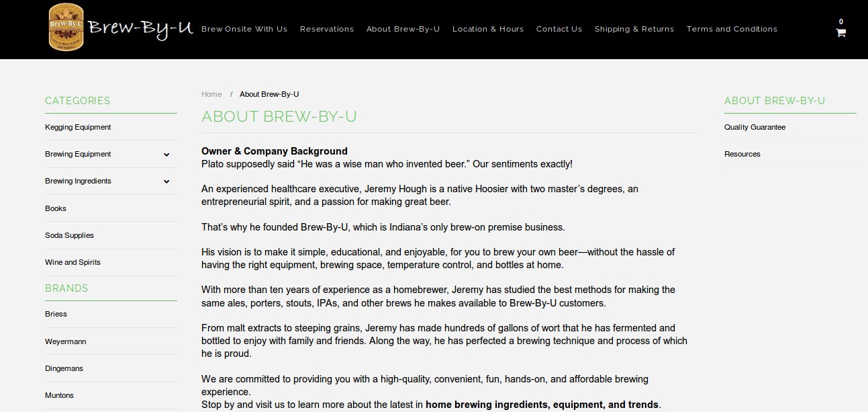Open Terms and Conditions page
This screenshot has width=868, height=412.
[x=732, y=29]
